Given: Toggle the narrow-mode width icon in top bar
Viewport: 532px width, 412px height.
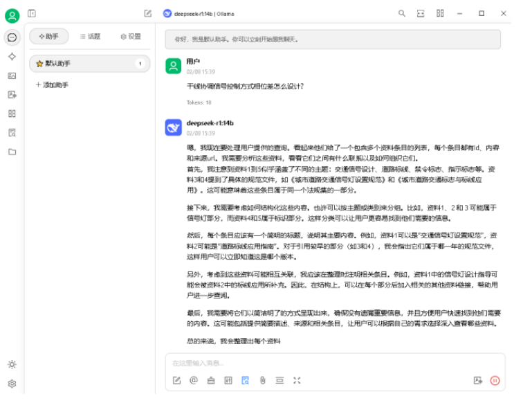Looking at the screenshot, I should tap(421, 14).
